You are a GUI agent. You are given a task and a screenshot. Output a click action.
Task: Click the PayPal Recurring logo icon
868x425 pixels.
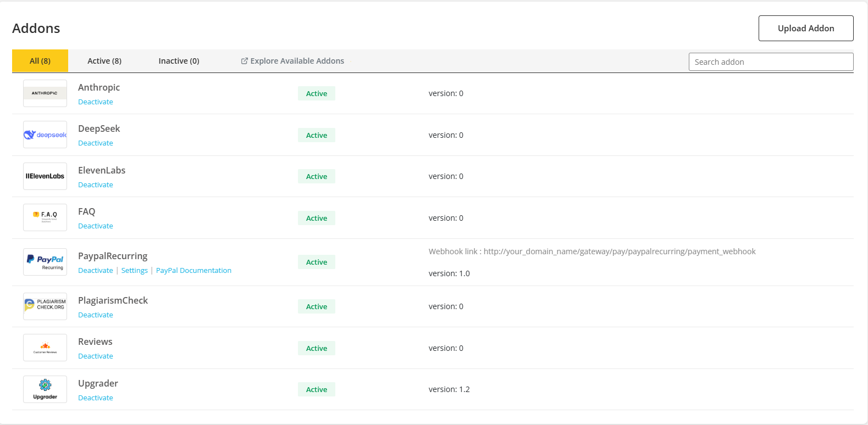coord(45,262)
